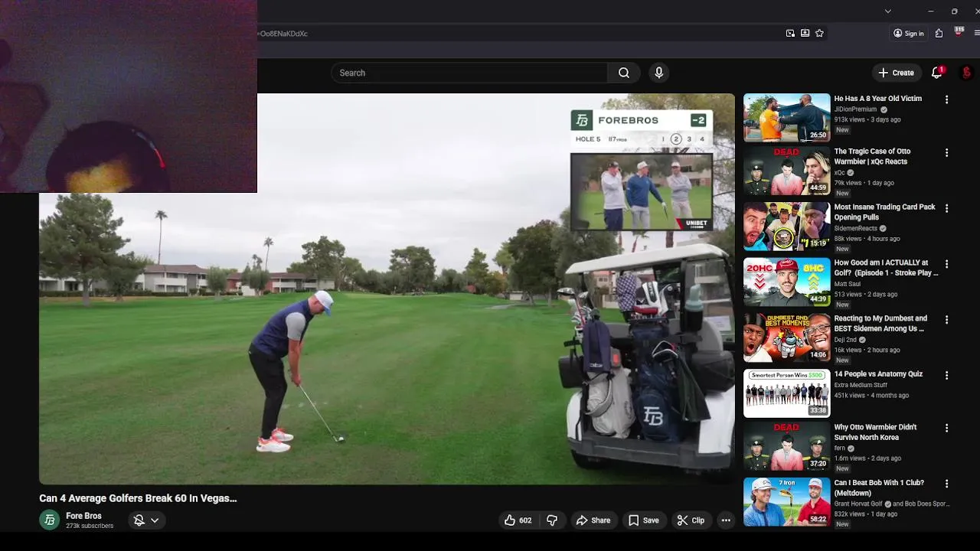Open Grant Horvat Golf channel name

[x=858, y=504]
